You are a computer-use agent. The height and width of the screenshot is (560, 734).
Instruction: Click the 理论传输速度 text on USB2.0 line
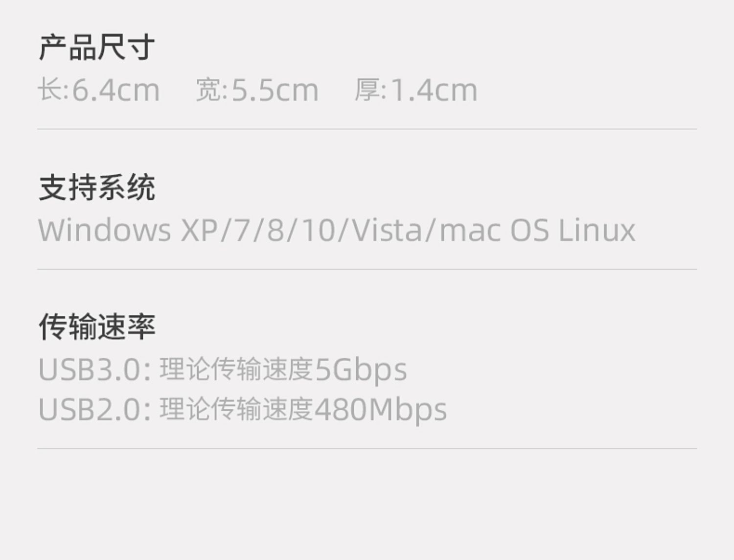click(236, 409)
